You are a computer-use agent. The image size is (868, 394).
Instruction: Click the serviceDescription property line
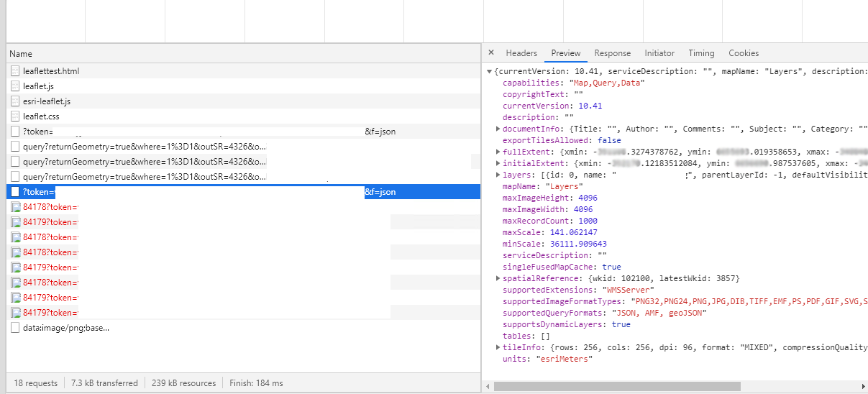coord(554,255)
